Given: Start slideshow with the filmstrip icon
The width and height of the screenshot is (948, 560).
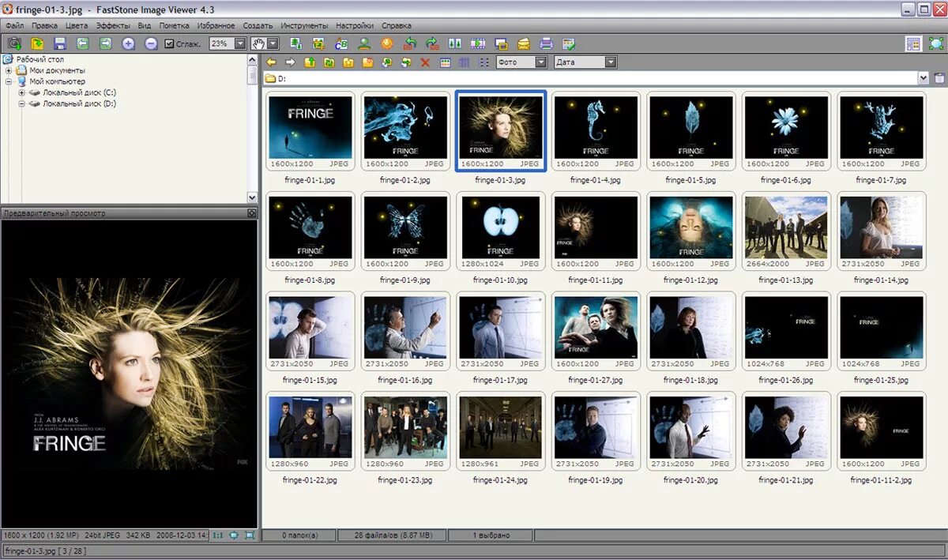Looking at the screenshot, I should (x=478, y=43).
